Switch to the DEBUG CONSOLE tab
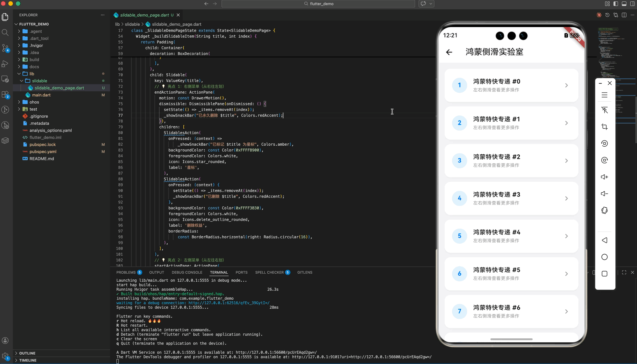Viewport: 637px width, 364px height. (x=187, y=272)
